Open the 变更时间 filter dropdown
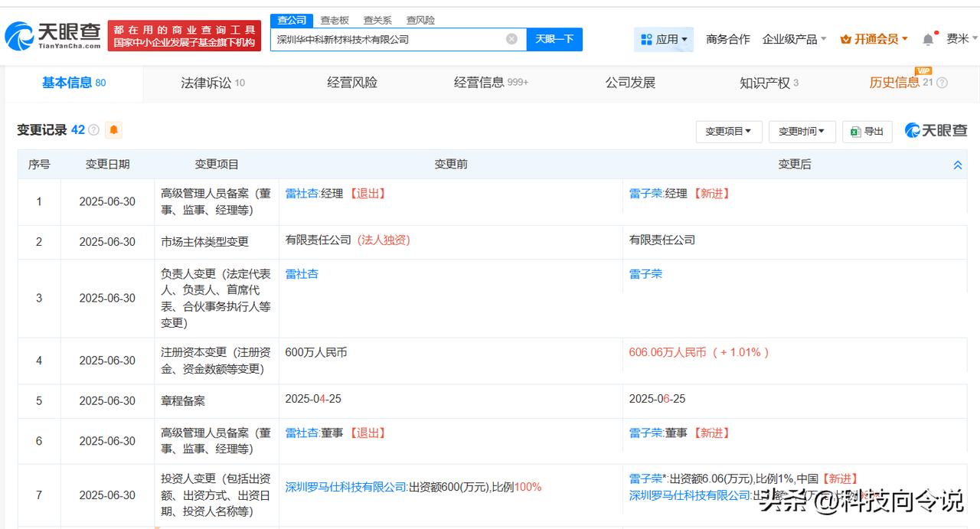The width and height of the screenshot is (980, 529). pyautogui.click(x=801, y=132)
